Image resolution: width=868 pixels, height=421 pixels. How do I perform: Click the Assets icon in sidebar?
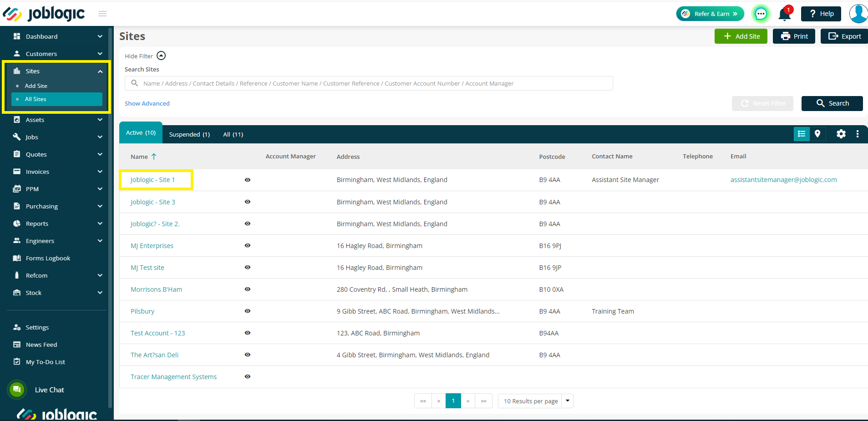[x=17, y=120]
